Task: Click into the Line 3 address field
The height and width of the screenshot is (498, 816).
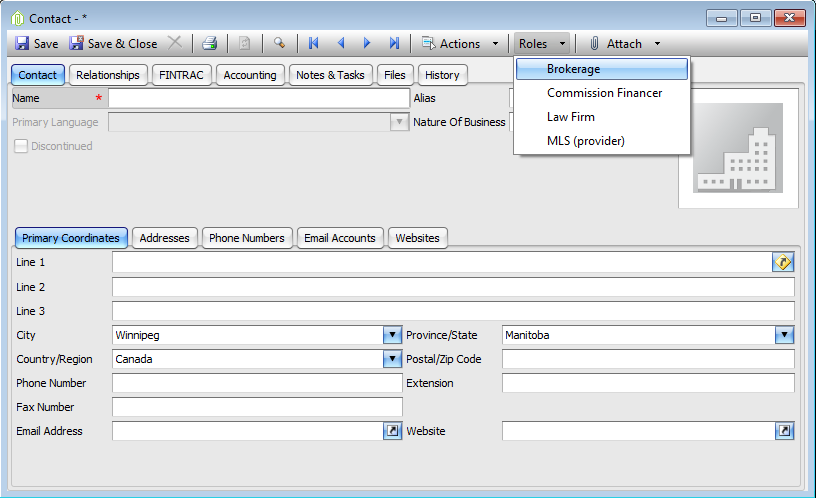Action: 453,311
